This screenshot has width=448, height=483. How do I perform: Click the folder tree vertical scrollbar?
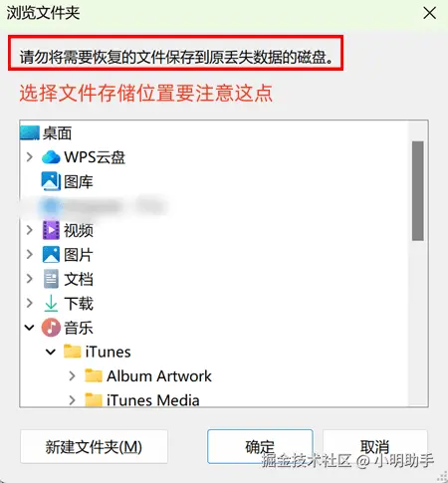[x=417, y=191]
